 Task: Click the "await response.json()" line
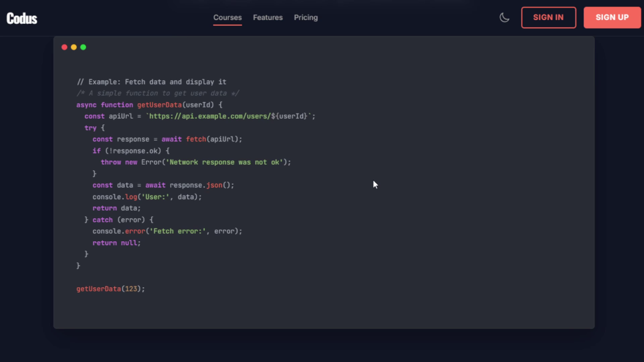click(x=164, y=185)
